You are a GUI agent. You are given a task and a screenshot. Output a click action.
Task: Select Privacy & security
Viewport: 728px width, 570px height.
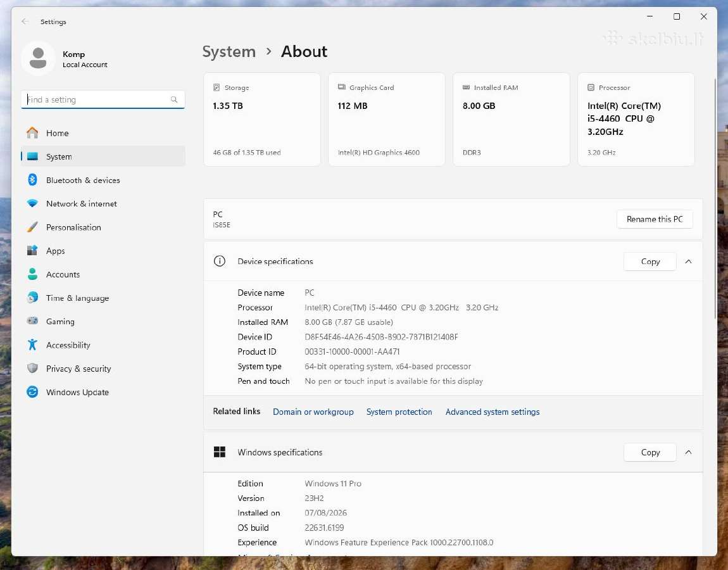coord(103,369)
